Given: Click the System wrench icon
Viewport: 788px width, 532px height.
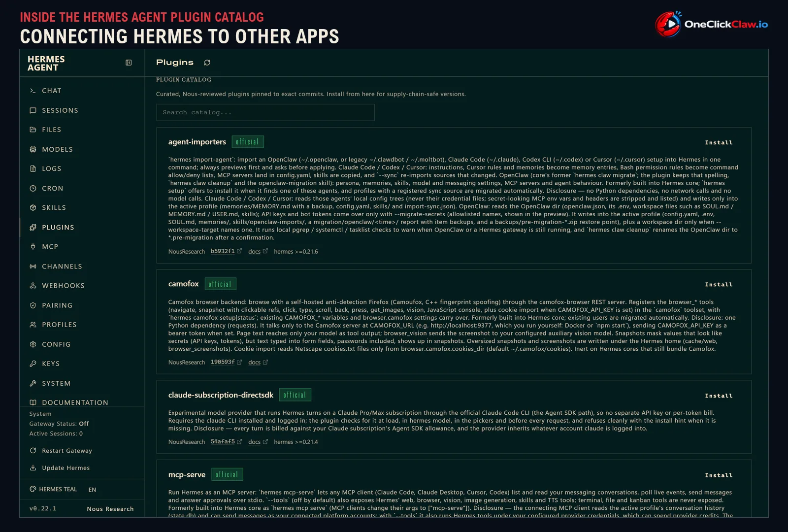Looking at the screenshot, I should (x=33, y=383).
